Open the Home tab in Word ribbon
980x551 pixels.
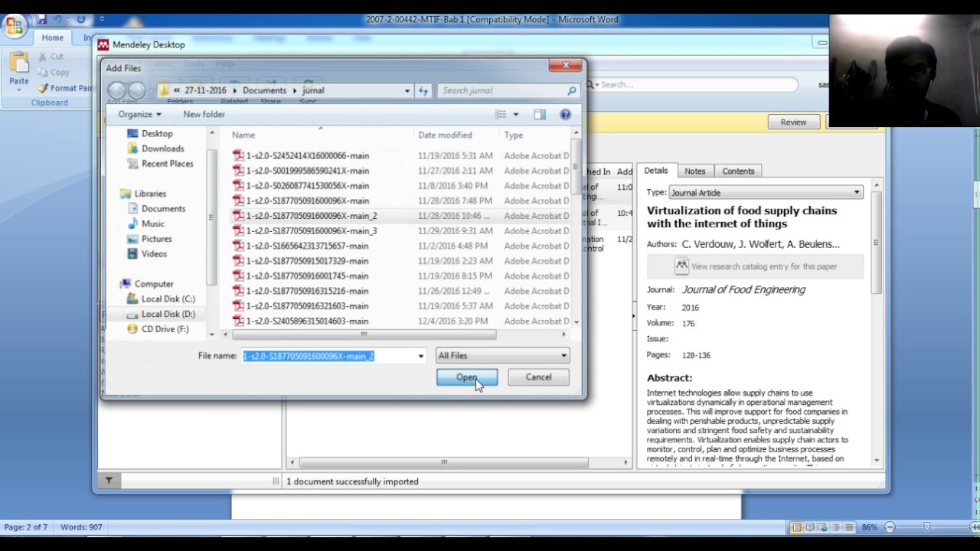click(53, 37)
